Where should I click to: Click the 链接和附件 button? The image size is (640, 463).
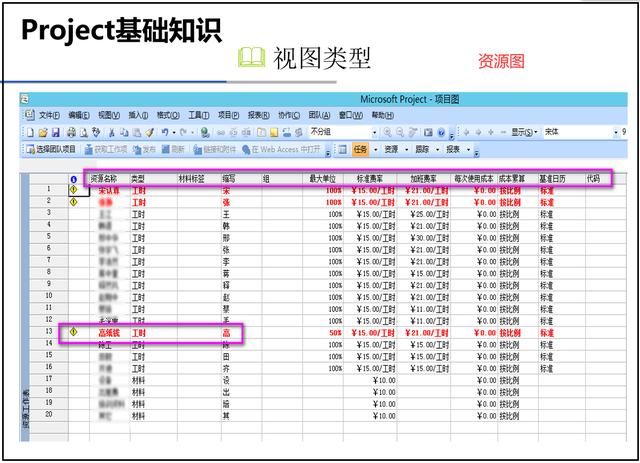point(215,149)
